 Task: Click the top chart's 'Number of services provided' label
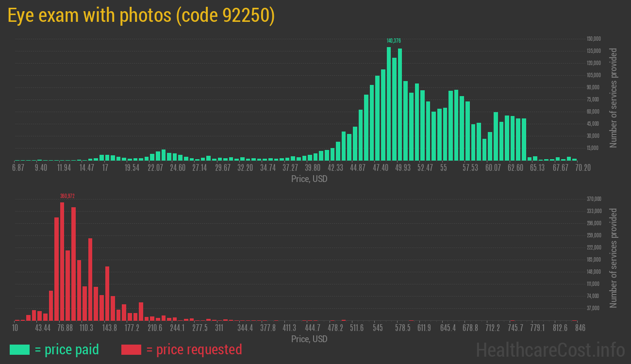point(614,98)
